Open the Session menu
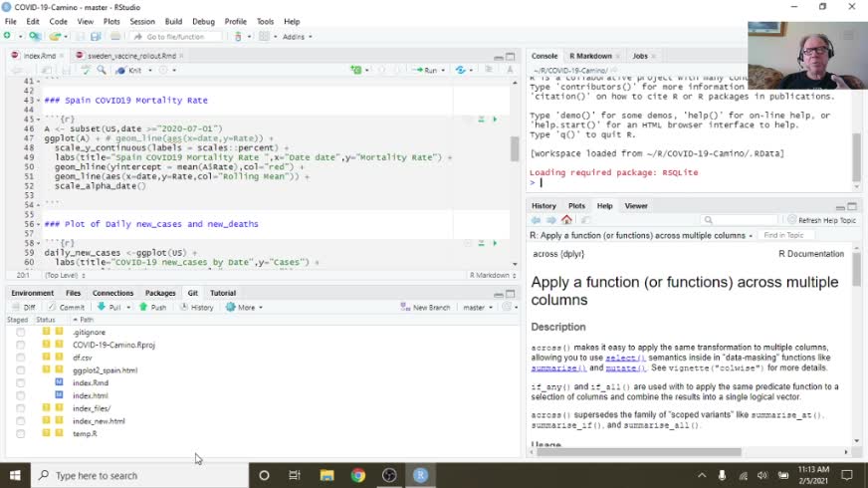Screen dimensions: 868x488 pyautogui.click(x=142, y=22)
